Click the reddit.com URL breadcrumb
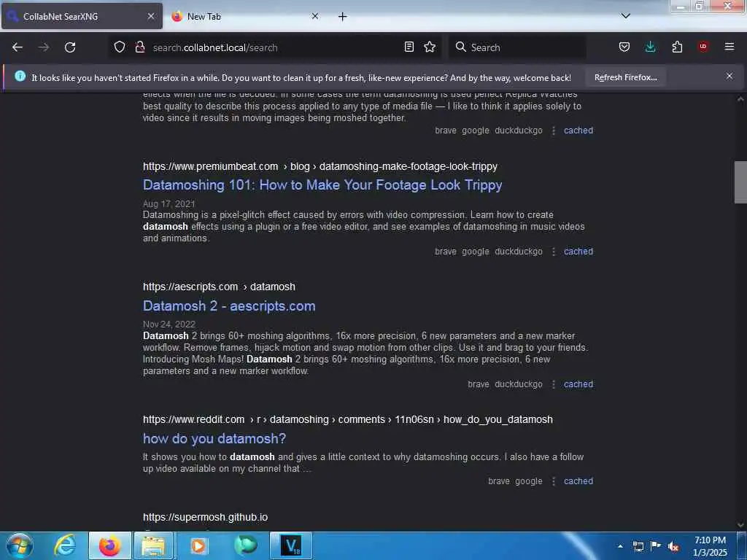This screenshot has width=747, height=560. (348, 419)
